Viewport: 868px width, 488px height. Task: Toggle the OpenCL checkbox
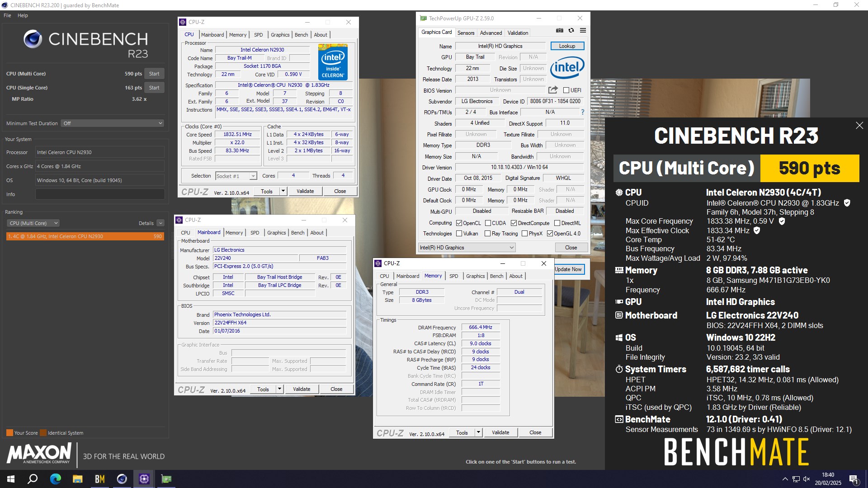tap(459, 223)
